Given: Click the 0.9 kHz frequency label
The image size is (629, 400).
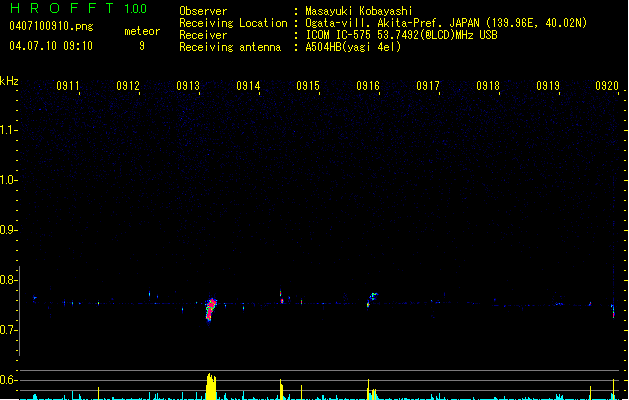Looking at the screenshot, I should (8, 230).
